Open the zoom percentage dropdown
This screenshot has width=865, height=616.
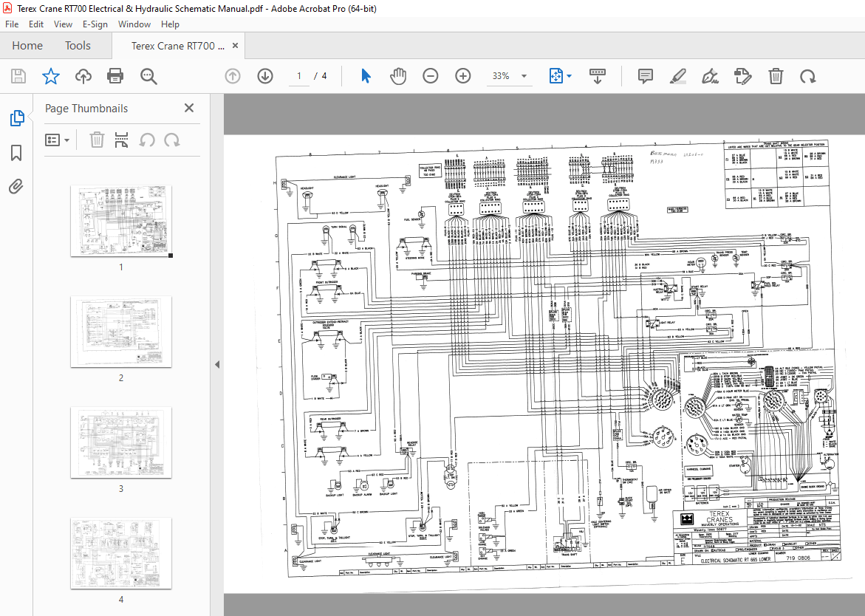click(524, 76)
